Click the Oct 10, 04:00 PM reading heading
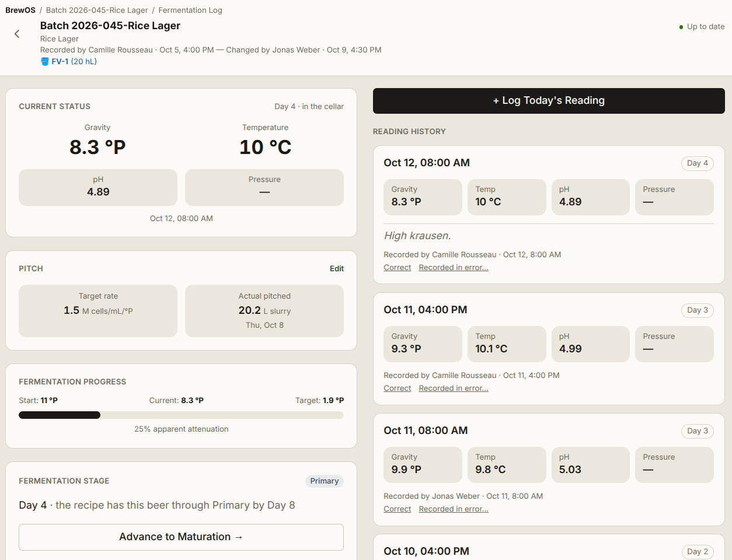732x560 pixels. 427,551
